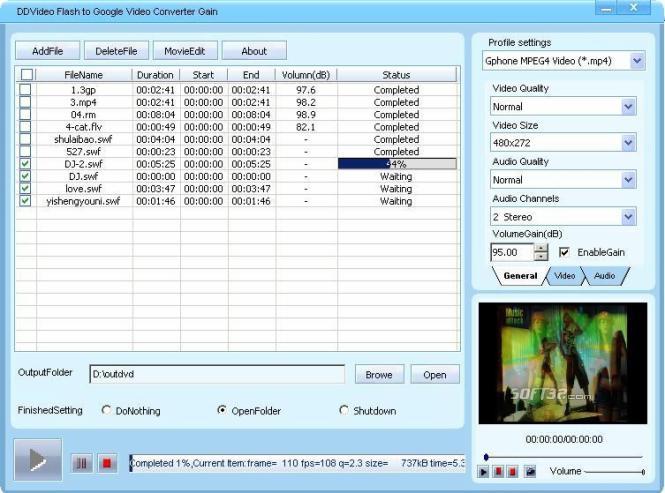Toggle the select-all checkbox in the header

(x=27, y=75)
